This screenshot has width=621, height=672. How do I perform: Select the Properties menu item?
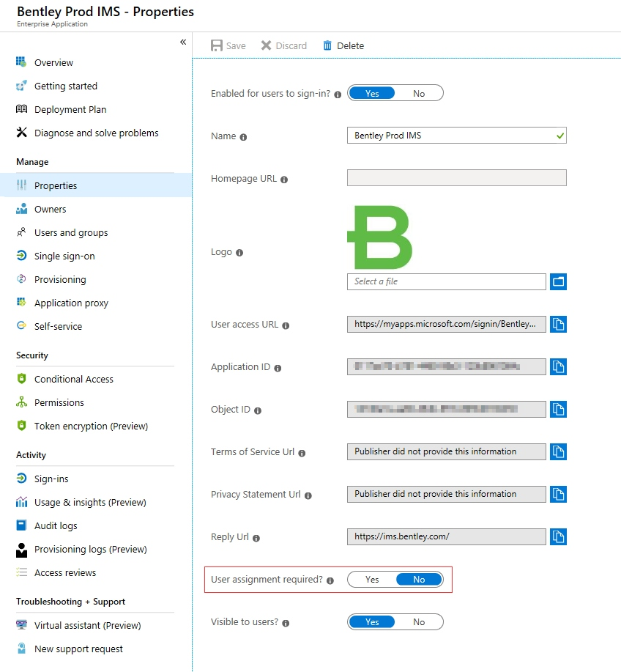(x=57, y=185)
